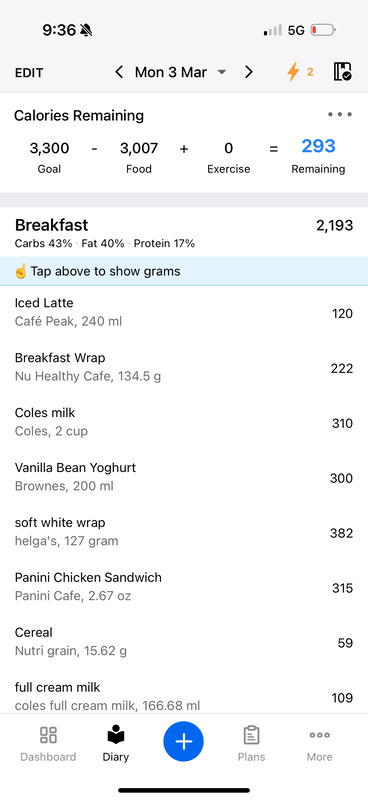Tap the blue 293 Remaining value

point(318,146)
